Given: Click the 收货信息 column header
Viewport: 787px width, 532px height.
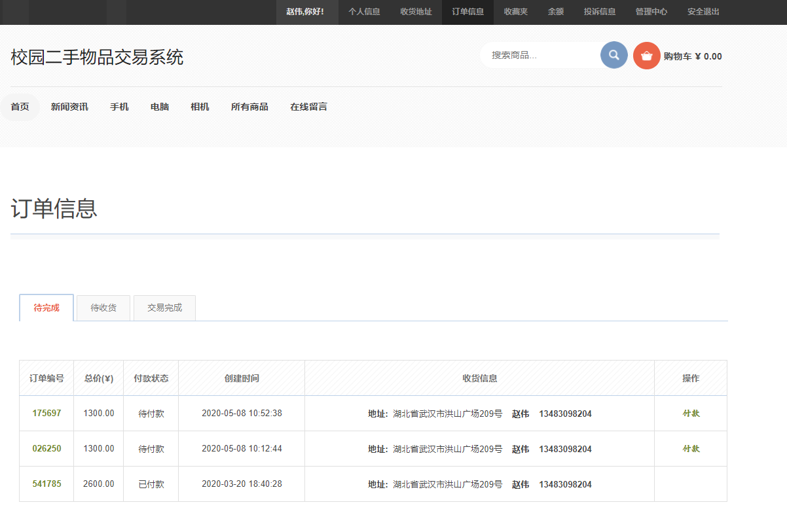Looking at the screenshot, I should tap(480, 378).
